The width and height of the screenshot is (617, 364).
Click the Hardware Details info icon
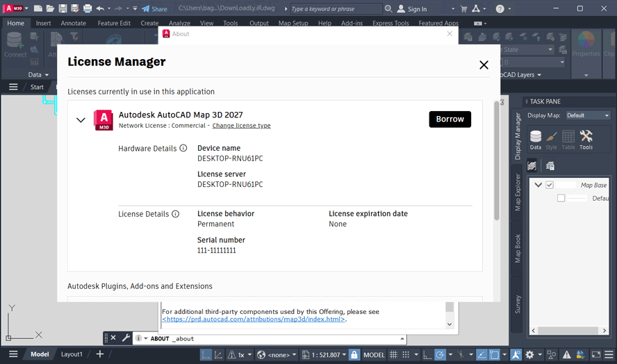pos(183,148)
